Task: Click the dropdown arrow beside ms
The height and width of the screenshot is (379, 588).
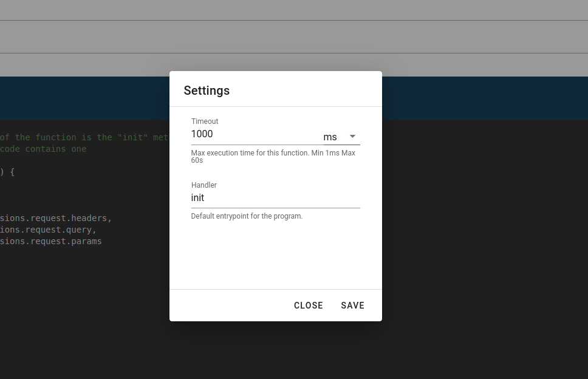Action: (x=352, y=137)
